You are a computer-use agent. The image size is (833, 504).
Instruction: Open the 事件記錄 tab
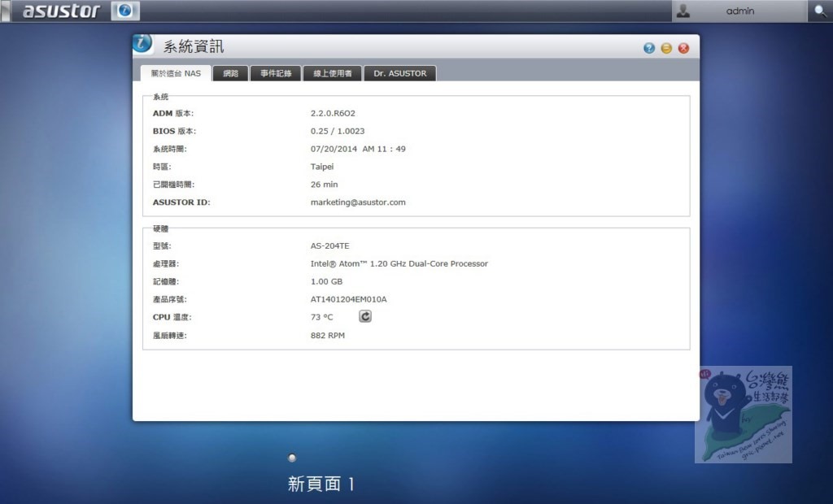[276, 73]
